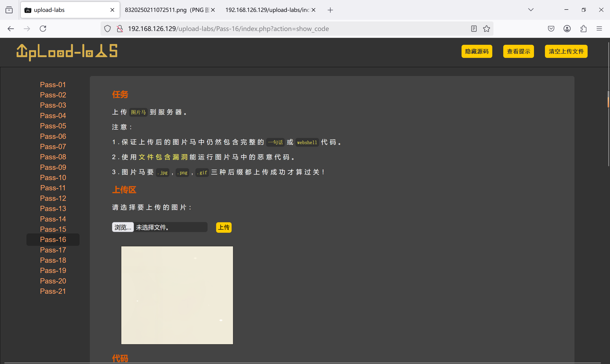This screenshot has width=610, height=364.
Task: Go back to previous page
Action: (x=11, y=29)
